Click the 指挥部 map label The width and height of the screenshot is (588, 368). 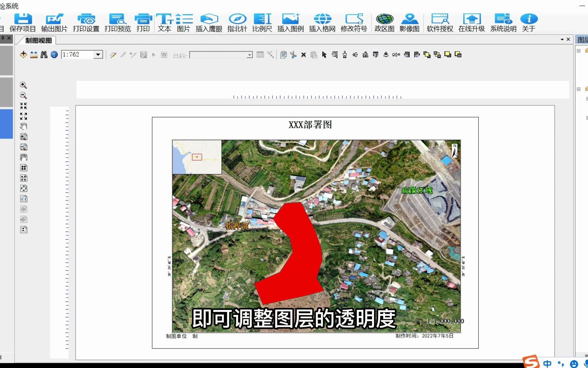238,226
